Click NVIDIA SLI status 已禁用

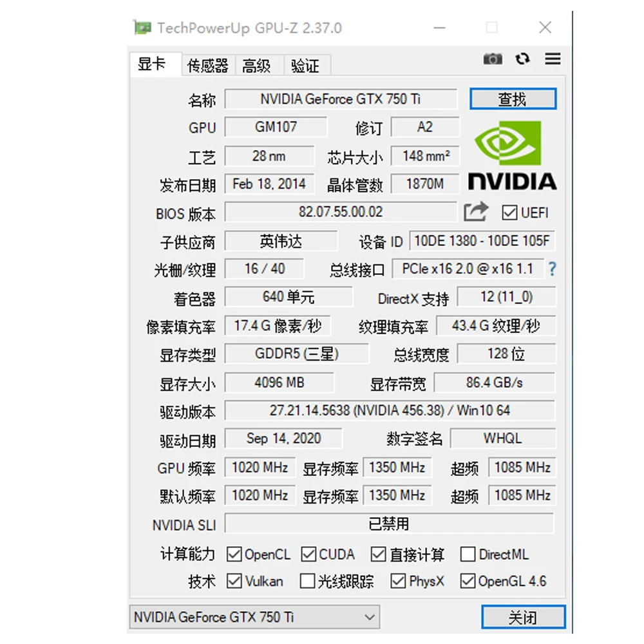click(x=390, y=524)
